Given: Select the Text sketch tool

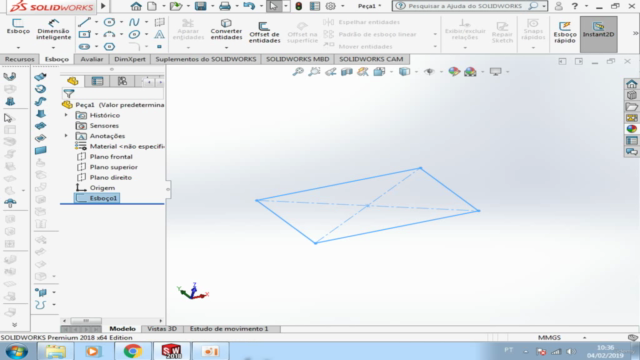Looking at the screenshot, I should tap(159, 34).
